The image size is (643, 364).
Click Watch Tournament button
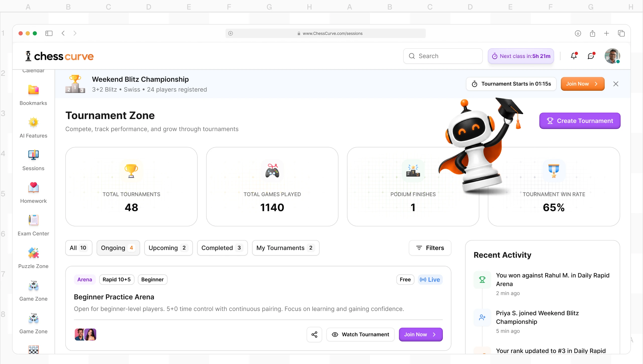pos(360,334)
